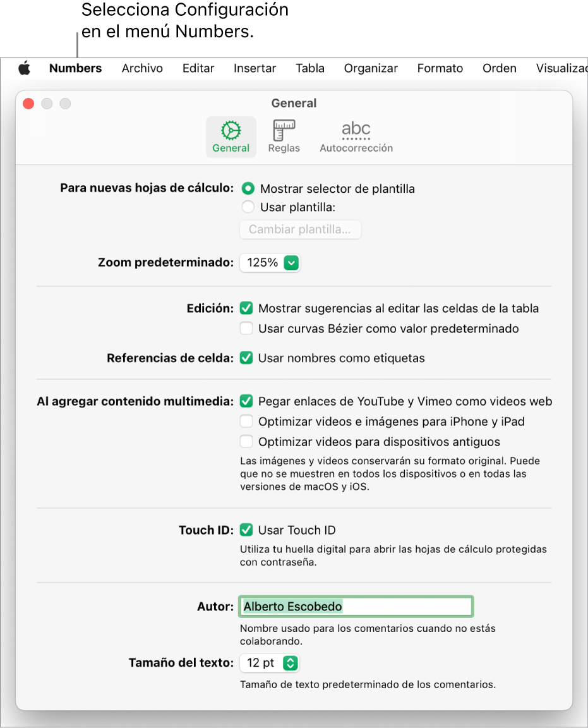Choose the 'Usar plantilla' radio option

pyautogui.click(x=248, y=207)
